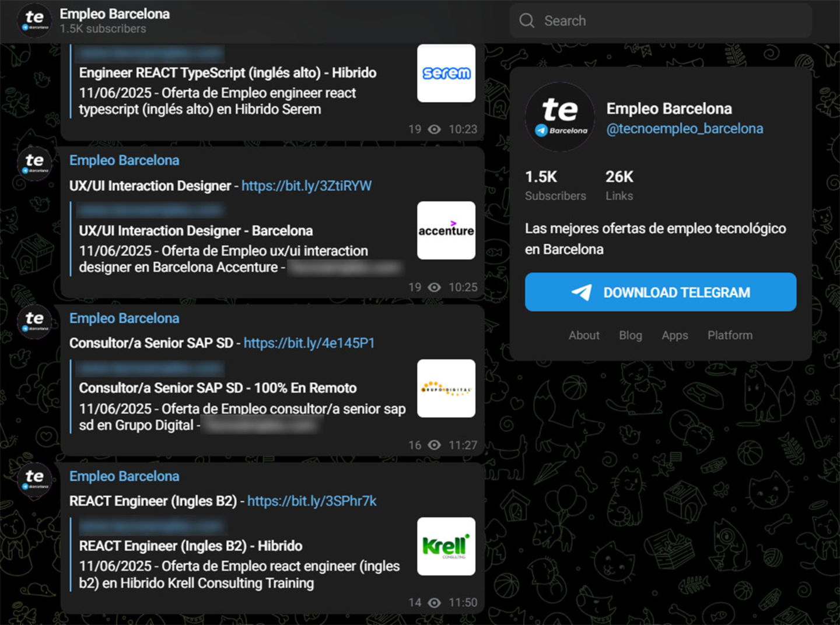Click the search magnifier icon
This screenshot has height=625, width=840.
(x=527, y=21)
